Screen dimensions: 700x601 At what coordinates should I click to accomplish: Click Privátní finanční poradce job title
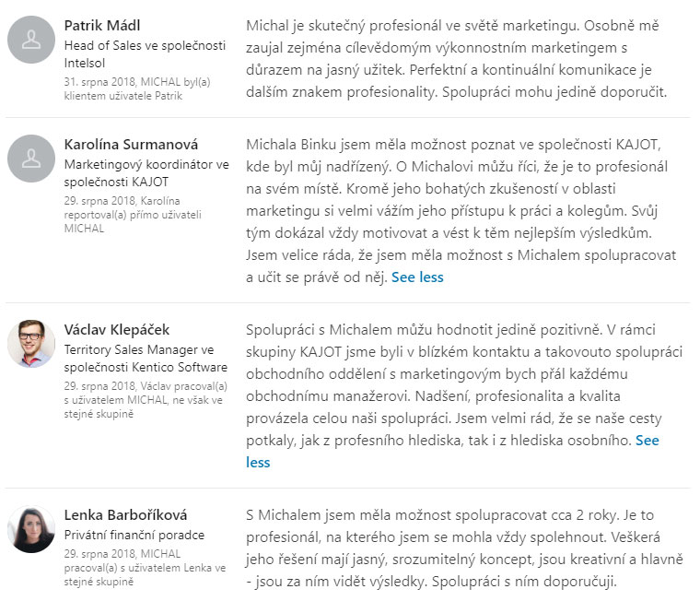coord(134,535)
